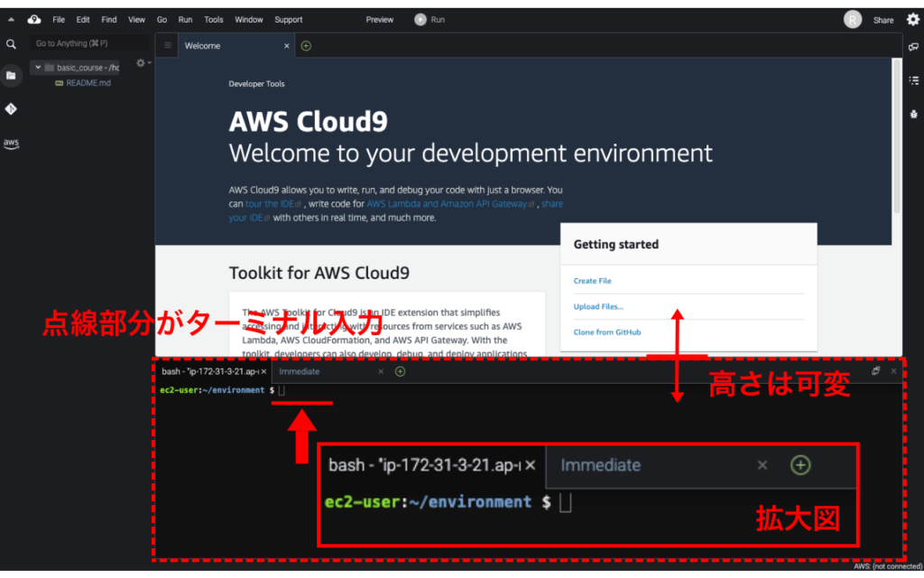Click the Clone from GitHub link
Screen dimensions: 924x578
point(607,332)
